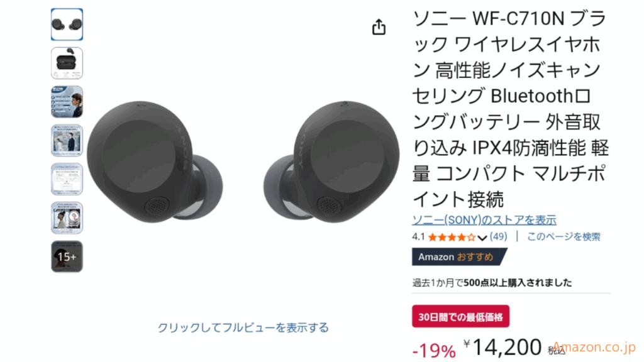Click the このページを検索 link
Viewport: 644px width, 362px height.
563,236
